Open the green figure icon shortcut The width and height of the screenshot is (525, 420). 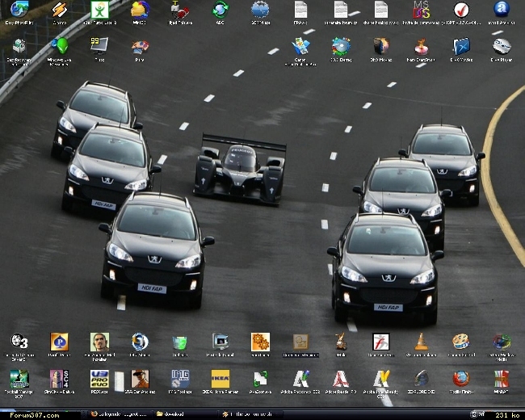click(x=100, y=10)
